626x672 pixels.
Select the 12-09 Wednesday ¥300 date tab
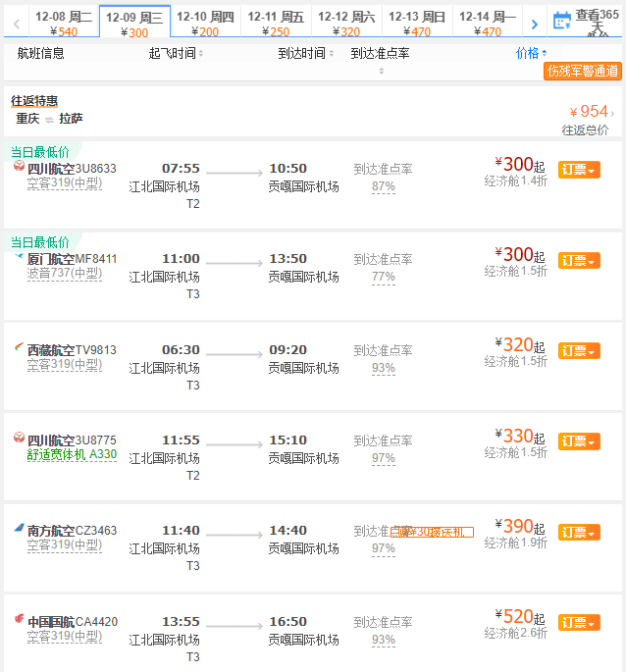134,22
